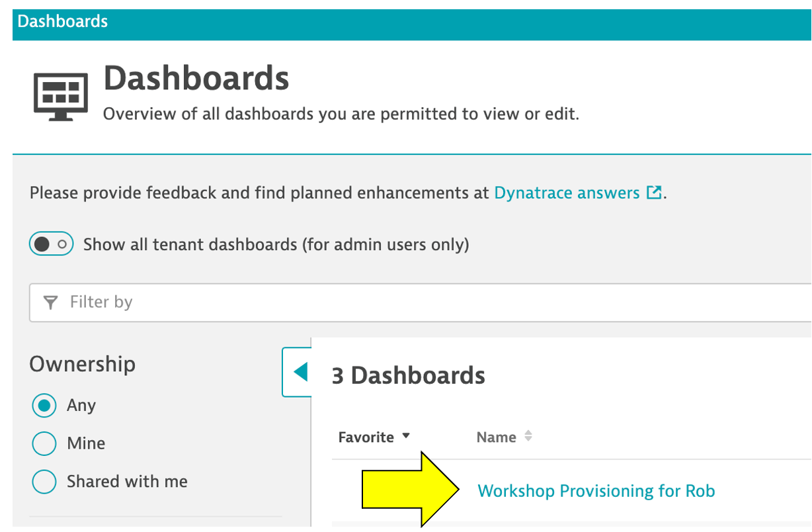The height and width of the screenshot is (532, 812).
Task: Click the Dashboards breadcrumb in the top bar
Action: (x=62, y=21)
